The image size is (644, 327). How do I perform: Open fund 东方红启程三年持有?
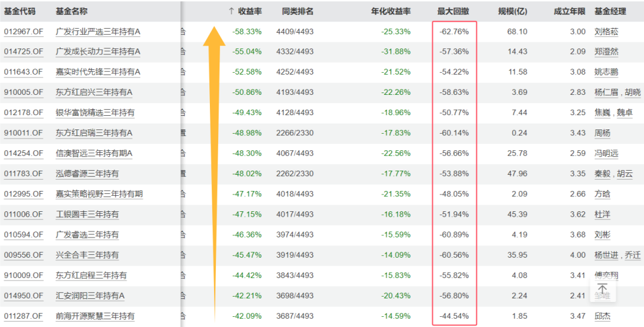(x=91, y=276)
